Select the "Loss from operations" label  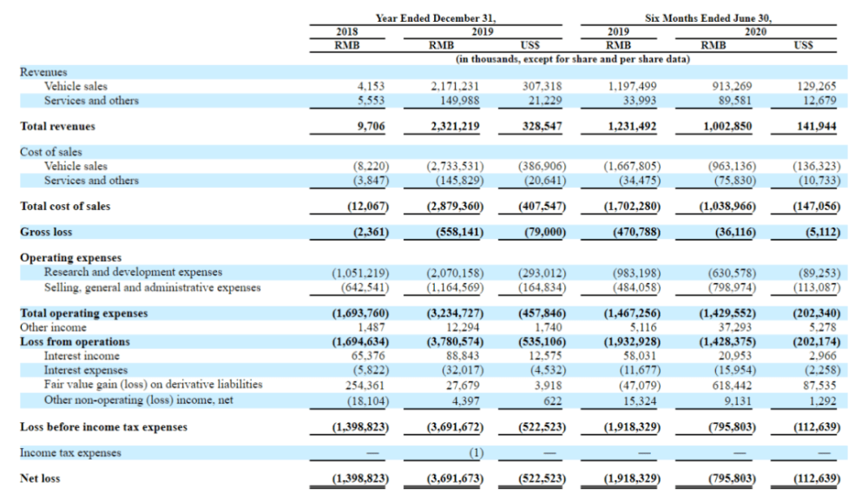pyautogui.click(x=75, y=342)
